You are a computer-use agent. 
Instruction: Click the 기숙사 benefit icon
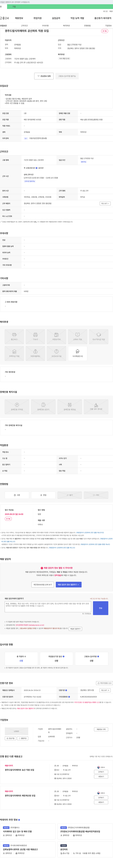click(35, 337)
